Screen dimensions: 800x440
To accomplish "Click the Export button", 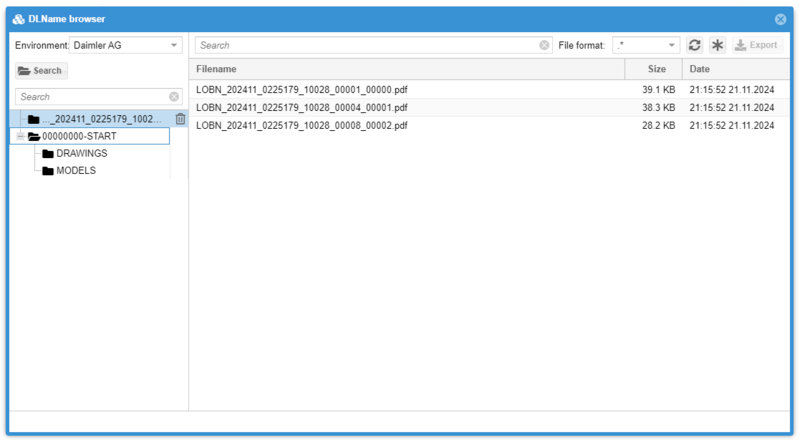I will click(x=755, y=45).
